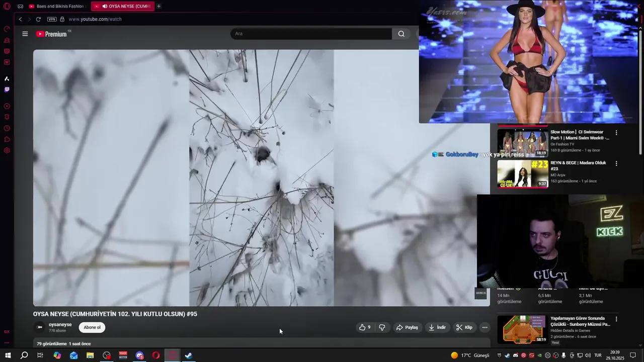644x362 pixels.
Task: Open the Aria AI sidebar icon
Action: (x=7, y=78)
